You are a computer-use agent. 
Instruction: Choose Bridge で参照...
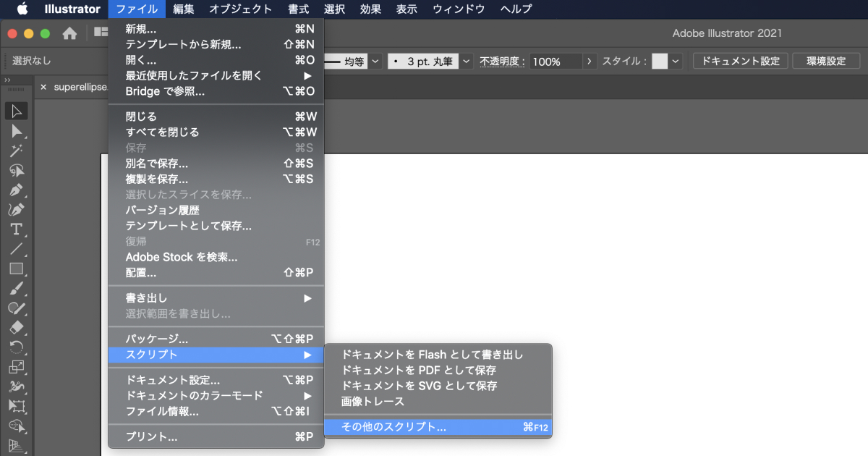coord(216,91)
